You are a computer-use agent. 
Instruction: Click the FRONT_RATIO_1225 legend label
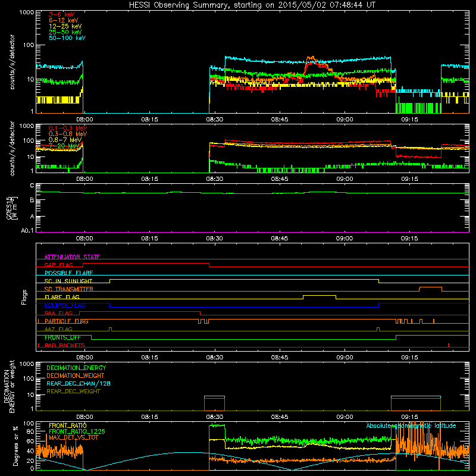77,431
